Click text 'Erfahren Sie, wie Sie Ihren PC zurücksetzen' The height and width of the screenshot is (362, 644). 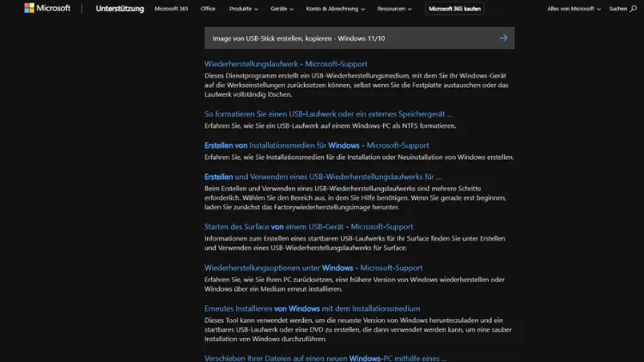point(269,280)
